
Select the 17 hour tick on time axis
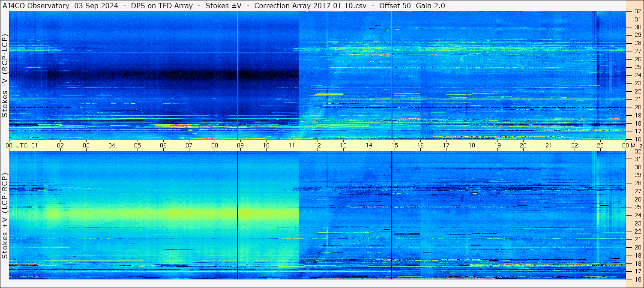point(446,145)
